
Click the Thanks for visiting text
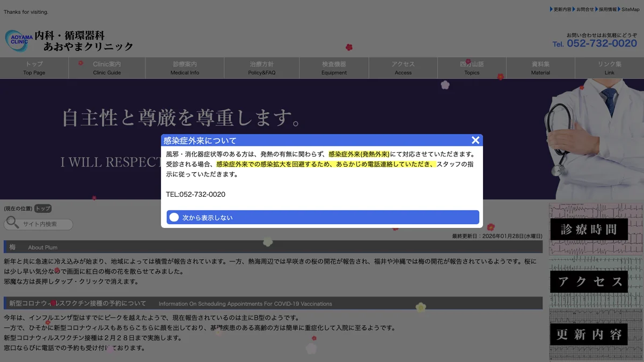pos(26,11)
